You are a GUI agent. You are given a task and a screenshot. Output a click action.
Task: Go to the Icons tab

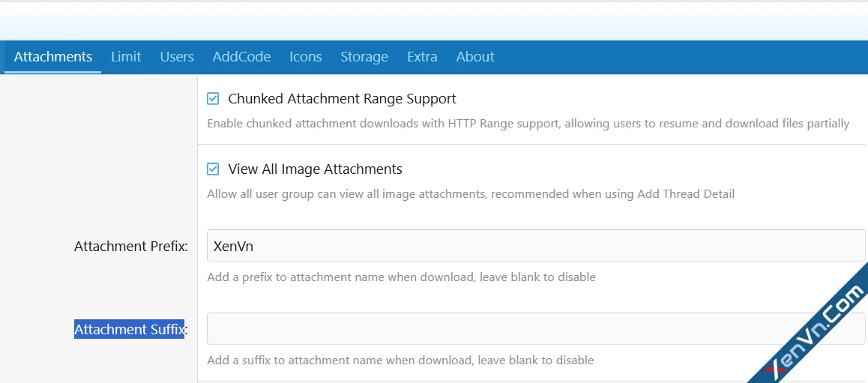click(305, 56)
